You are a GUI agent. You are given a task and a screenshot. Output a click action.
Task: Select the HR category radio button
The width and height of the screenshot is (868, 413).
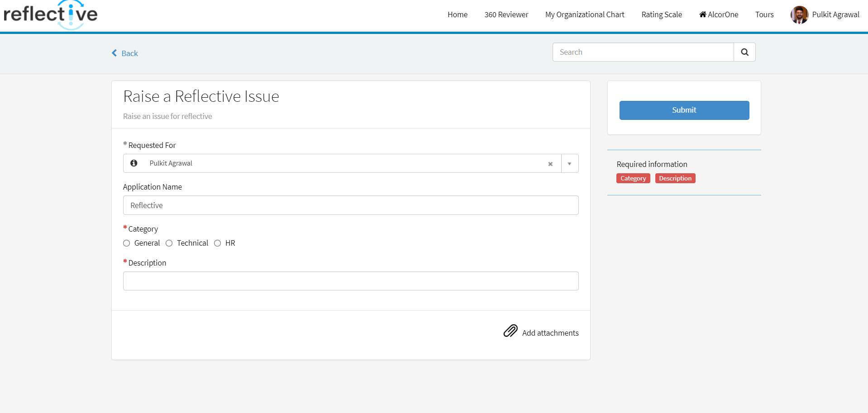point(218,243)
